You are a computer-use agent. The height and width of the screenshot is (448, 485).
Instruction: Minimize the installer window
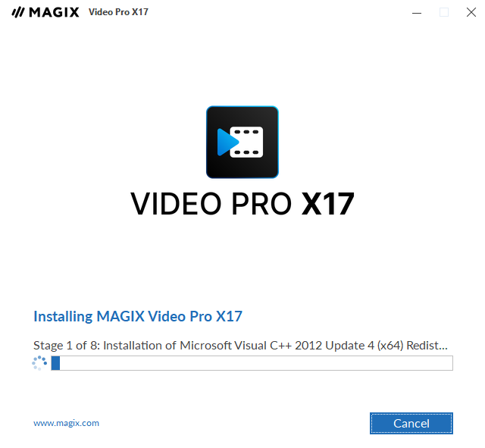pyautogui.click(x=417, y=13)
